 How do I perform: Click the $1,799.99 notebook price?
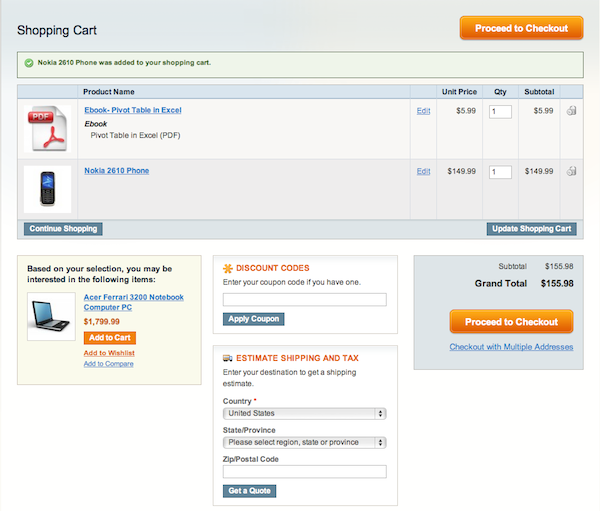[102, 322]
